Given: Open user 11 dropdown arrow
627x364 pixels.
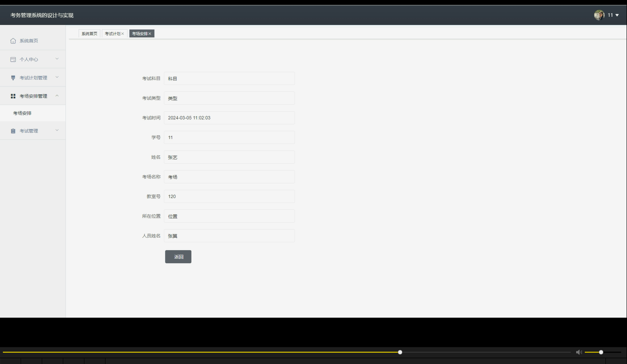Looking at the screenshot, I should click(617, 15).
